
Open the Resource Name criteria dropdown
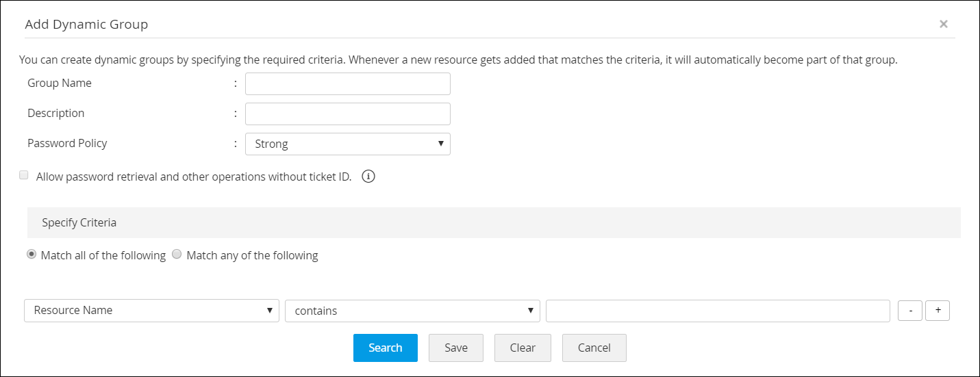click(x=151, y=311)
